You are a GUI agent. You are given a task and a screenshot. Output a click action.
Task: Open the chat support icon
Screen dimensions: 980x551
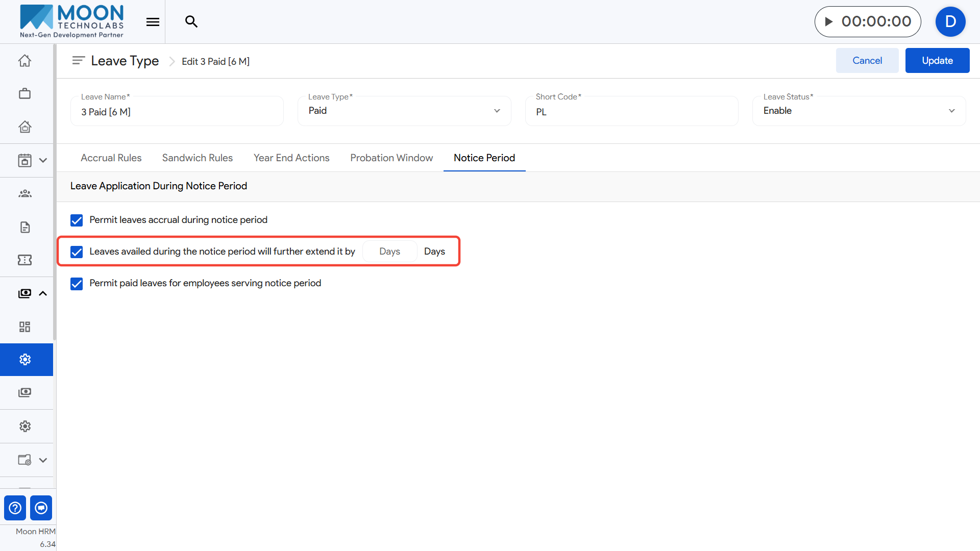41,508
